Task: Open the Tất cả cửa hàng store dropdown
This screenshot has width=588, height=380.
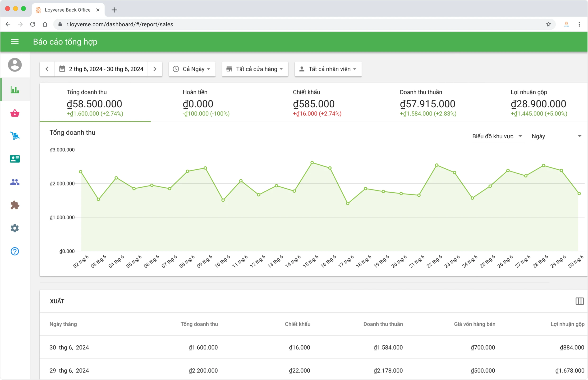Action: 255,69
